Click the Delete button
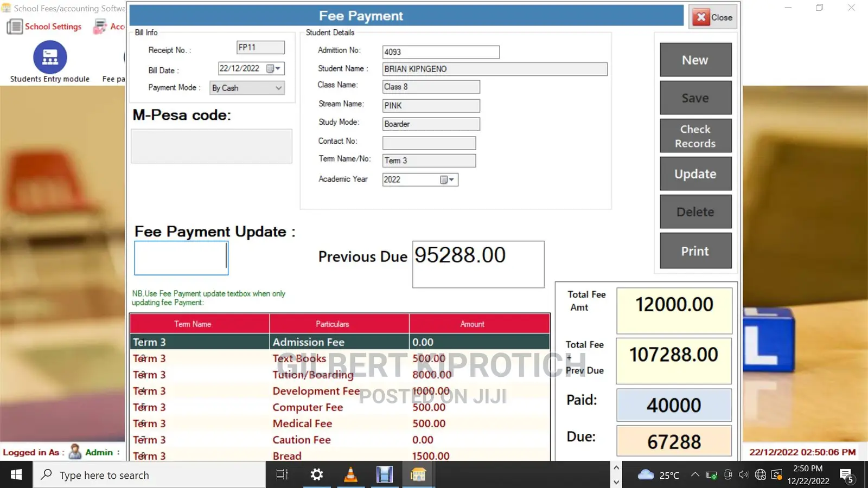The image size is (868, 488). (x=695, y=211)
